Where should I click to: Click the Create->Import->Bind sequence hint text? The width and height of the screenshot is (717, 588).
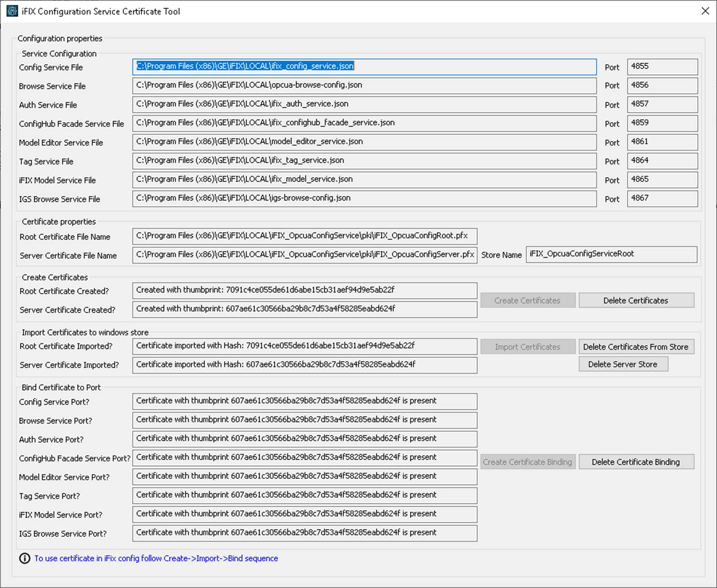(x=156, y=559)
